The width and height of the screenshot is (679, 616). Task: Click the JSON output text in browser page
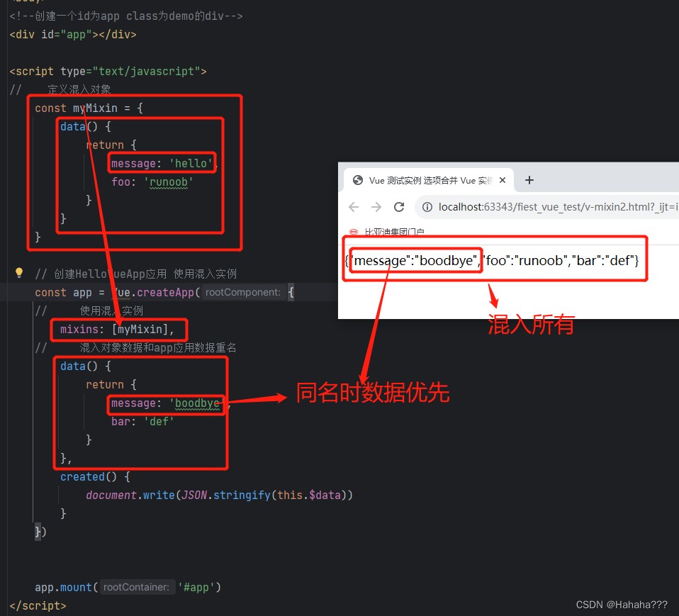[x=491, y=260]
